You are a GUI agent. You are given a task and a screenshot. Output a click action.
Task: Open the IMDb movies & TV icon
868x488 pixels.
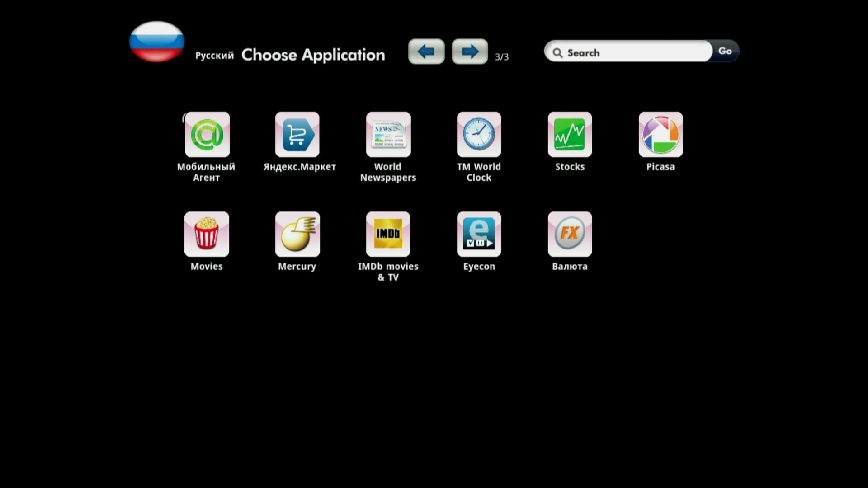388,234
